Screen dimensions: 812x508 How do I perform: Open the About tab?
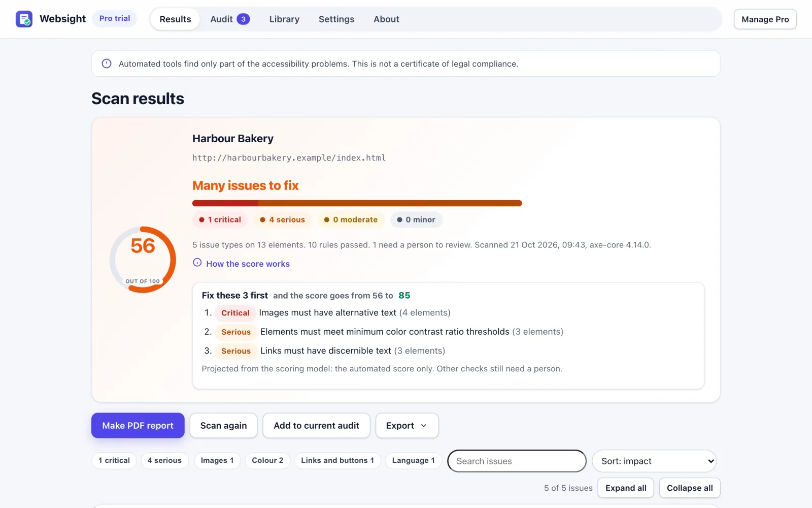pyautogui.click(x=386, y=19)
